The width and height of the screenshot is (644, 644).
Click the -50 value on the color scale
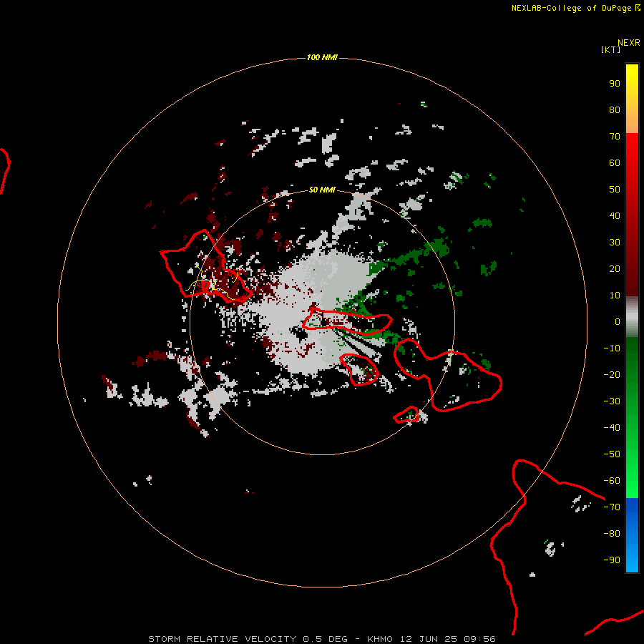coord(612,454)
